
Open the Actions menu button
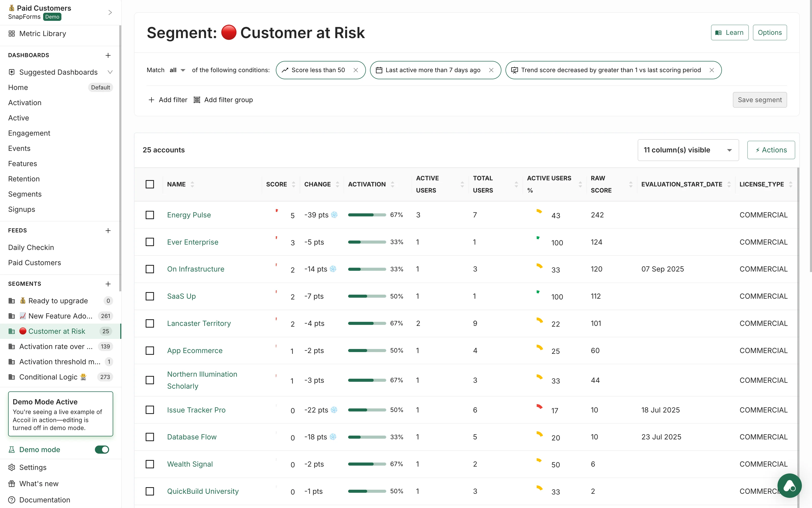[x=771, y=150]
